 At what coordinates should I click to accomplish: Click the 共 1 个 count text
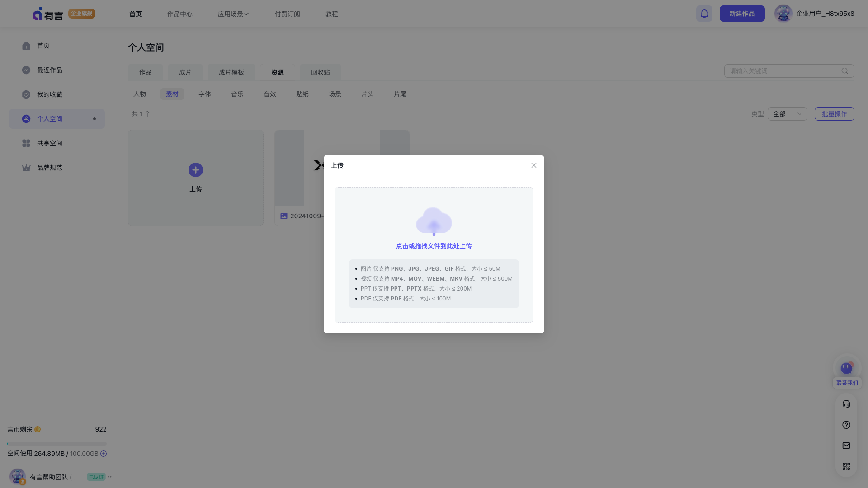coord(141,114)
